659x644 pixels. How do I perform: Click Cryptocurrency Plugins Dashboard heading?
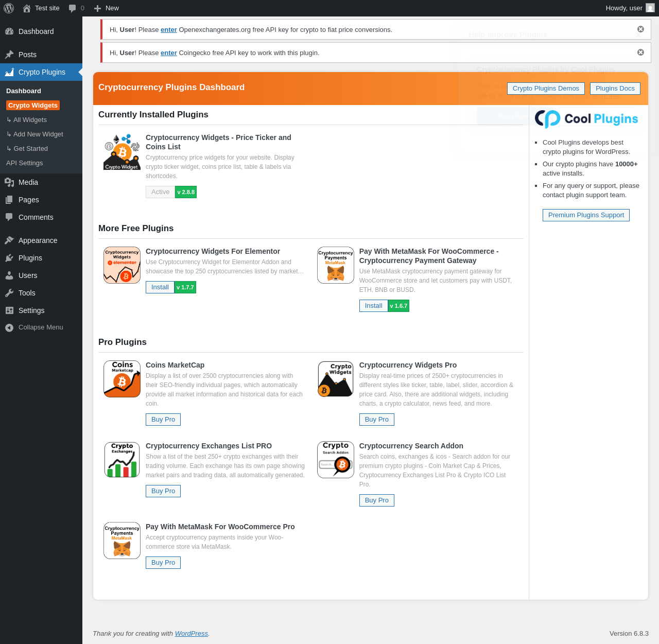(x=171, y=88)
